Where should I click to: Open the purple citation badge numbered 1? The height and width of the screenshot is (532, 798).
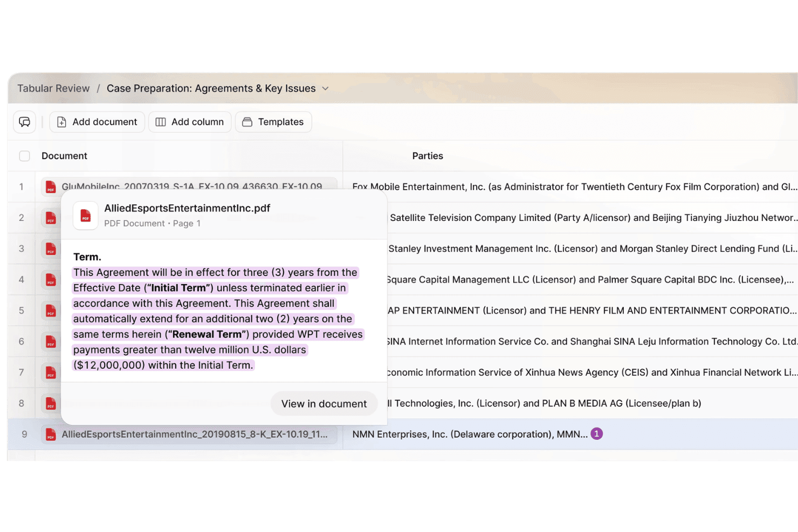[x=596, y=434]
